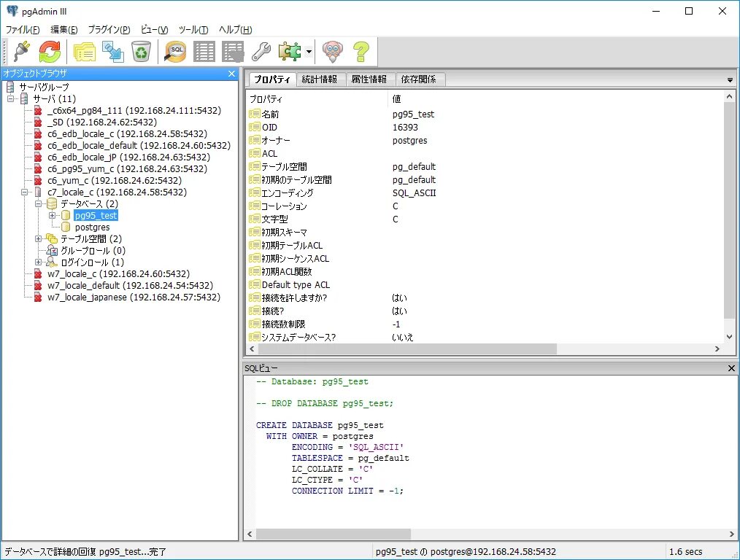Select server c6_yum_c

click(x=115, y=181)
